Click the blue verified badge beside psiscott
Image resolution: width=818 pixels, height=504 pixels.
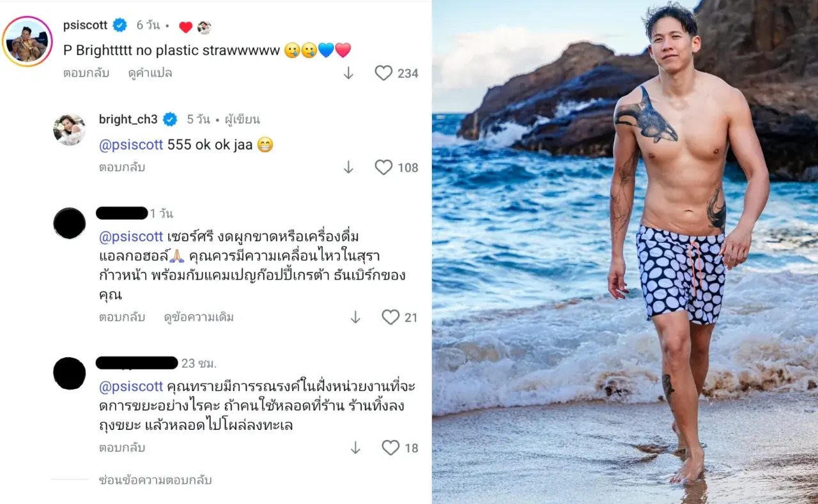(120, 26)
